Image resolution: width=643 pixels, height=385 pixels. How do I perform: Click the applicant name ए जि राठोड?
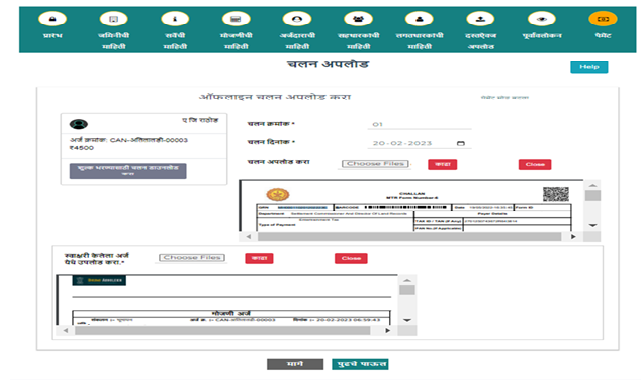click(200, 120)
